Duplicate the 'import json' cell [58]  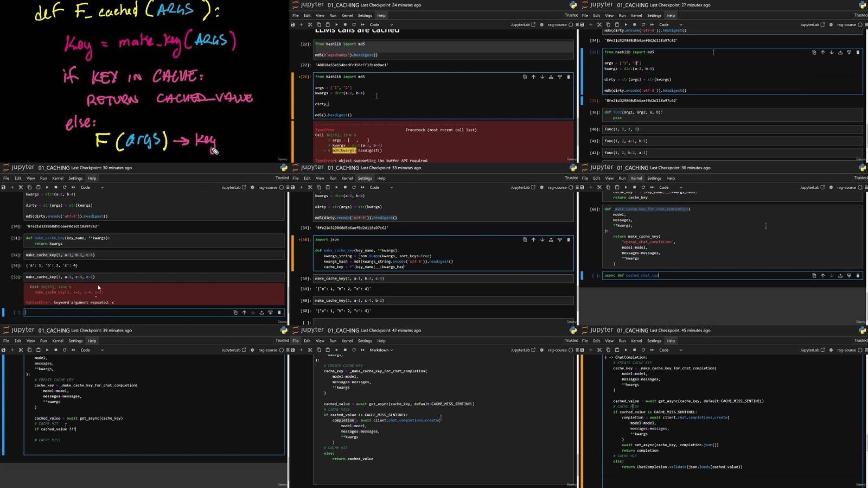(x=525, y=240)
